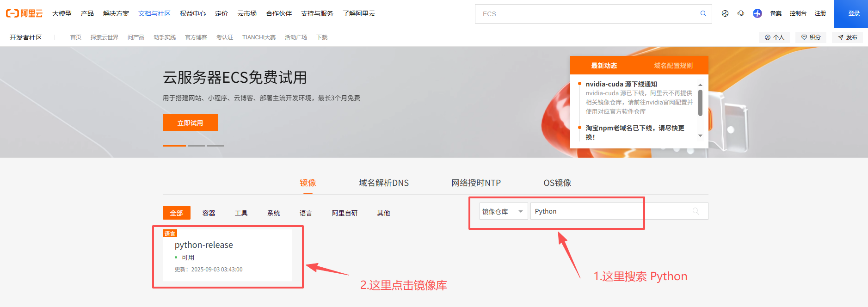Open the 积分 points button
This screenshot has height=307, width=868.
click(x=811, y=37)
